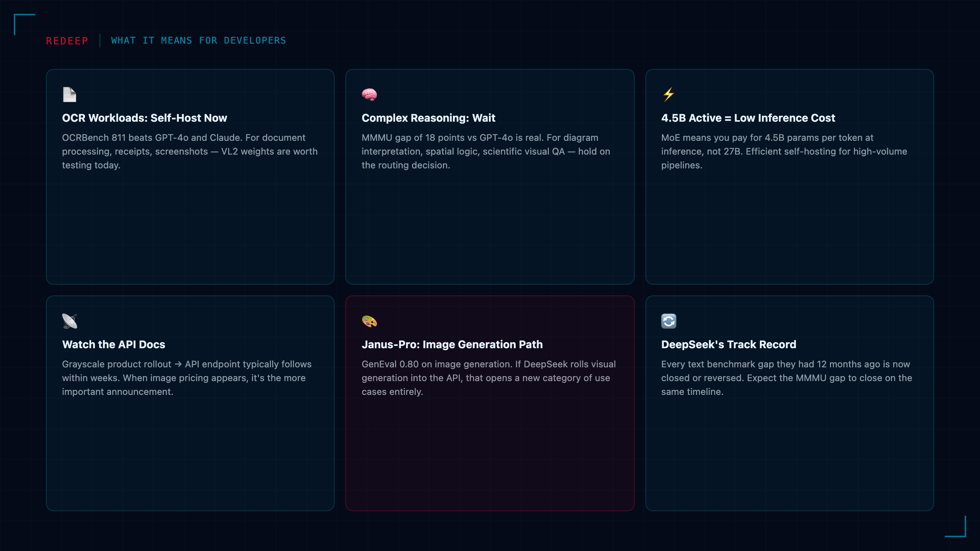Select the Janus-Pro: Image Generation Path title
This screenshot has width=980, height=551.
click(452, 344)
